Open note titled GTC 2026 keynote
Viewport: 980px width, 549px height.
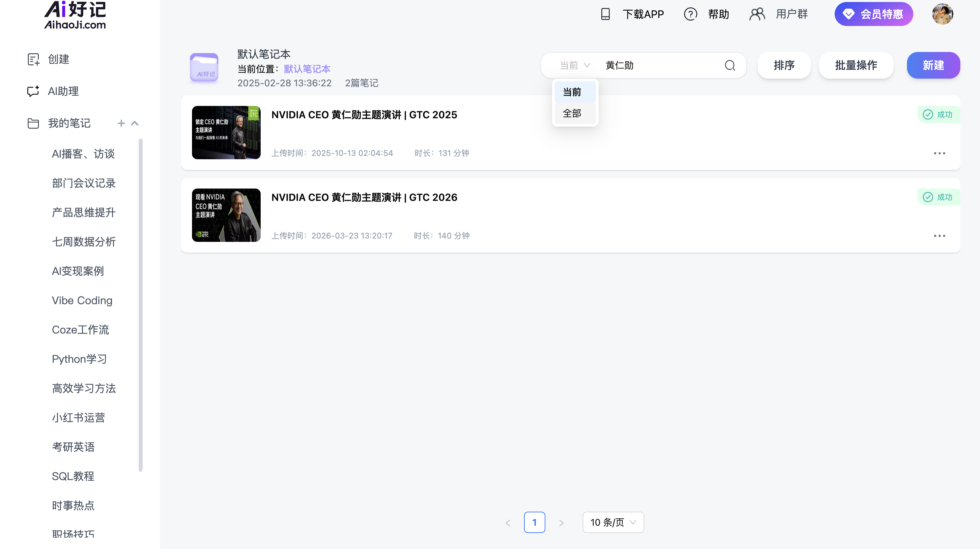click(364, 197)
